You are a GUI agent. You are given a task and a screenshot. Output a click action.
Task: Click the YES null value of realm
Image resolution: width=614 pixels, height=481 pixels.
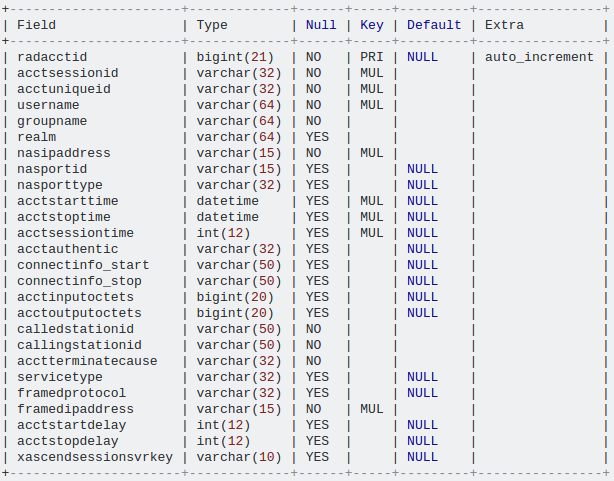click(317, 137)
